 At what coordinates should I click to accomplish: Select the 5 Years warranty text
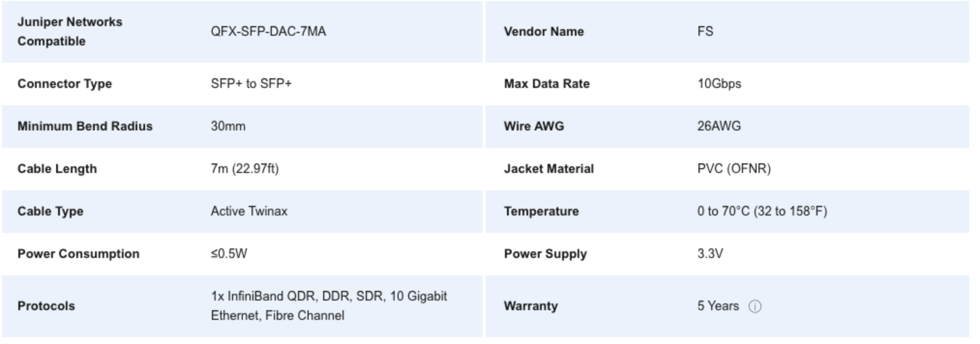pyautogui.click(x=718, y=306)
